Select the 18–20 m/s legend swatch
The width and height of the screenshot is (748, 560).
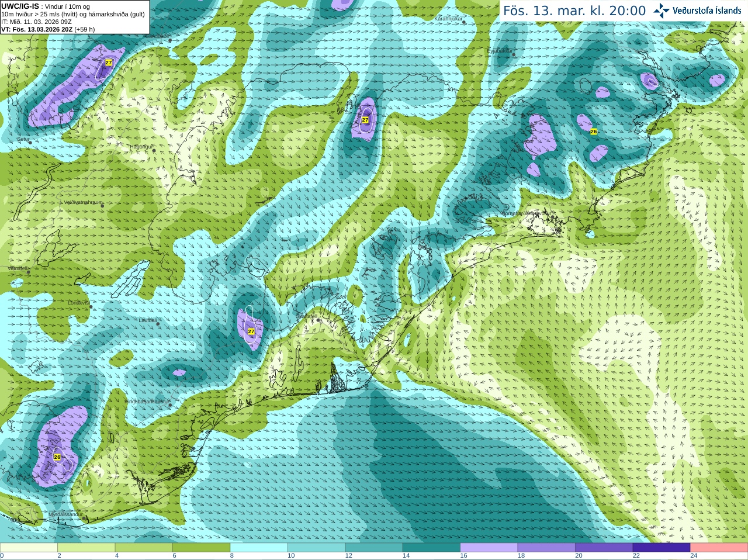pyautogui.click(x=546, y=548)
